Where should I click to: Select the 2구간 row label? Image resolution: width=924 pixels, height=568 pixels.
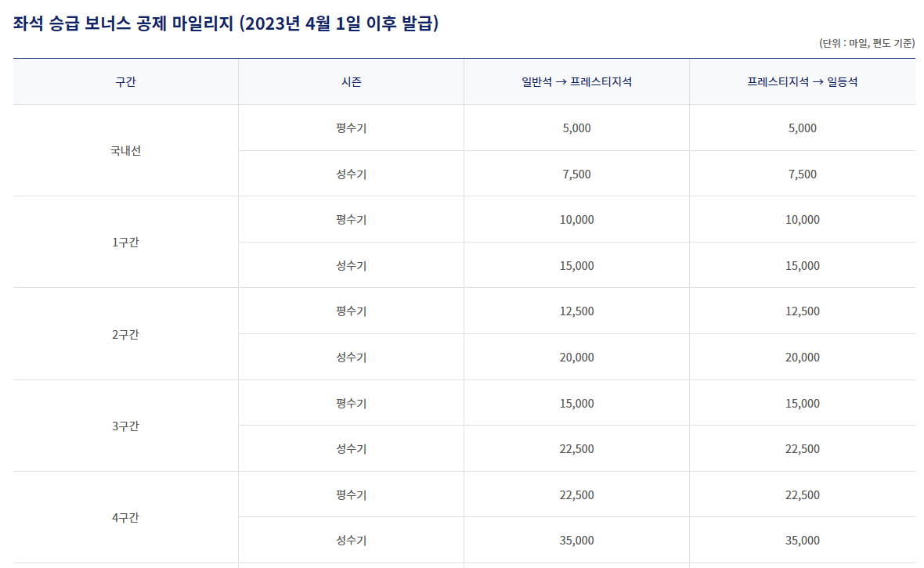click(124, 333)
